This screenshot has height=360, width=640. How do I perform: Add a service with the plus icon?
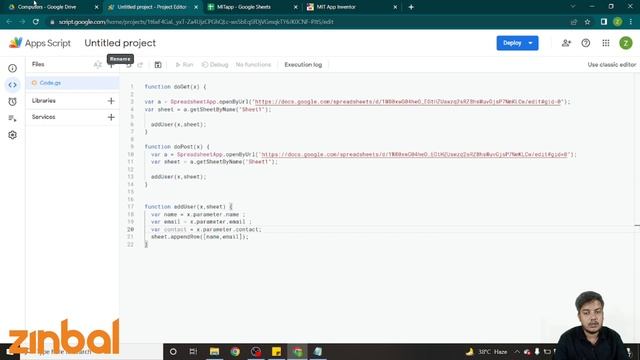point(111,117)
